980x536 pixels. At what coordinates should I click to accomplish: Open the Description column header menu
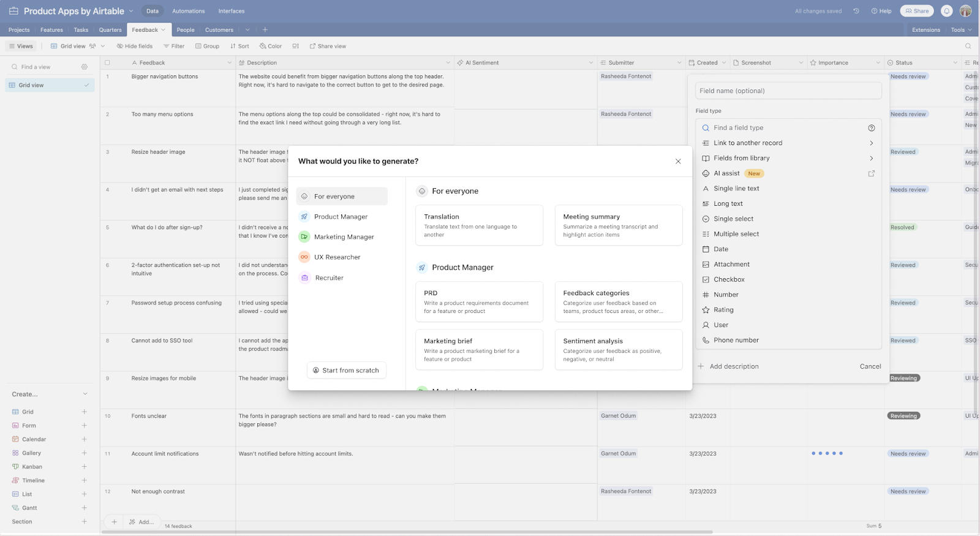pyautogui.click(x=448, y=62)
